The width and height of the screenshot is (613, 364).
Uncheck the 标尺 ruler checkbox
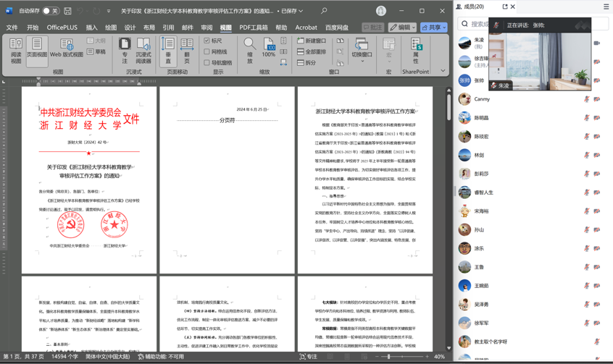207,41
